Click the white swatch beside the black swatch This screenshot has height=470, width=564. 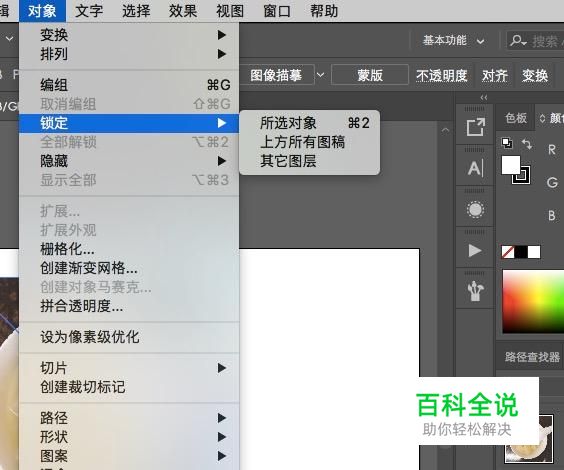point(534,252)
